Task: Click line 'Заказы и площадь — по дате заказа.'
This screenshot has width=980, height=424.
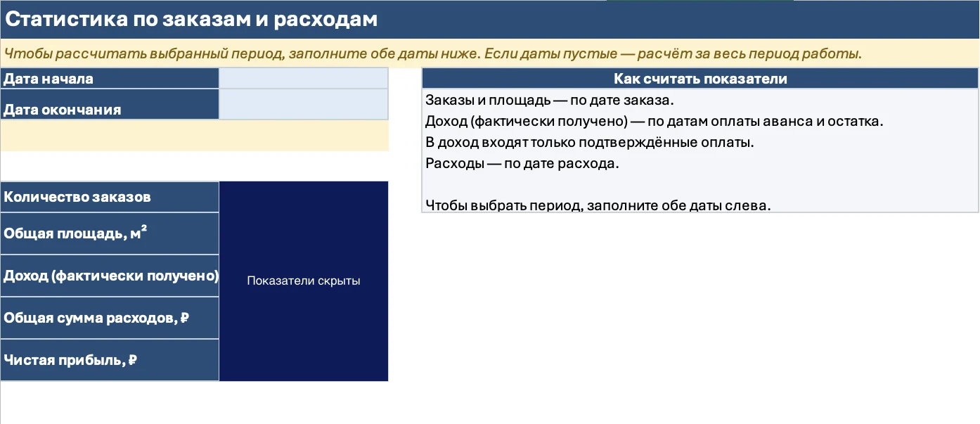Action: pos(550,100)
